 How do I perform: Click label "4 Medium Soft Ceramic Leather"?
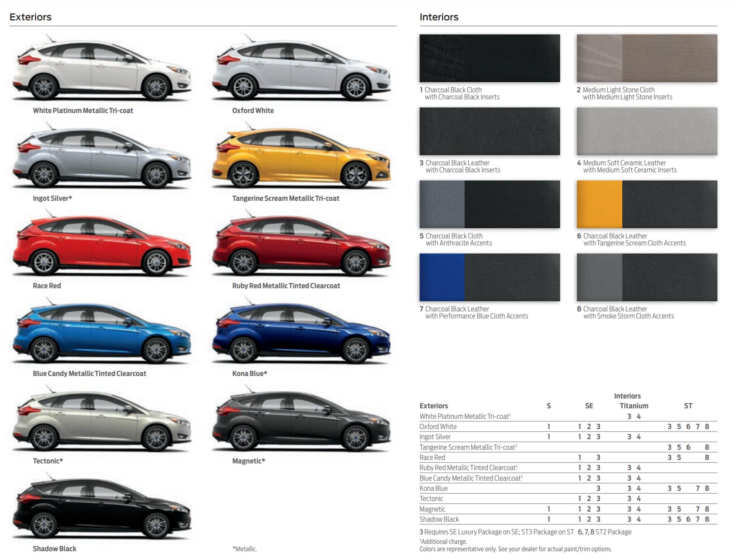(621, 163)
